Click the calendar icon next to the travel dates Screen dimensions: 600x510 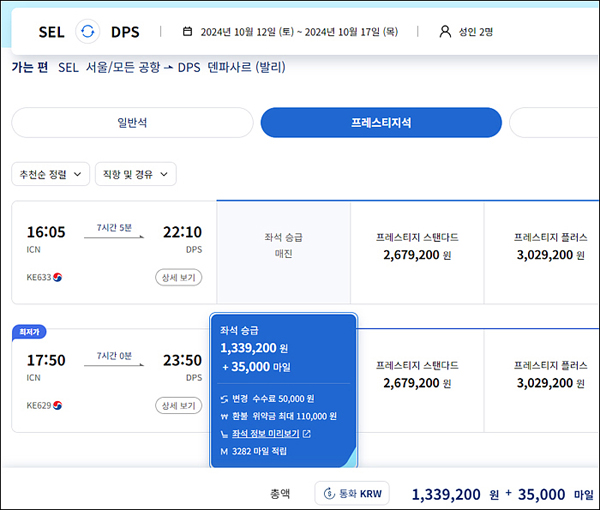pos(187,31)
